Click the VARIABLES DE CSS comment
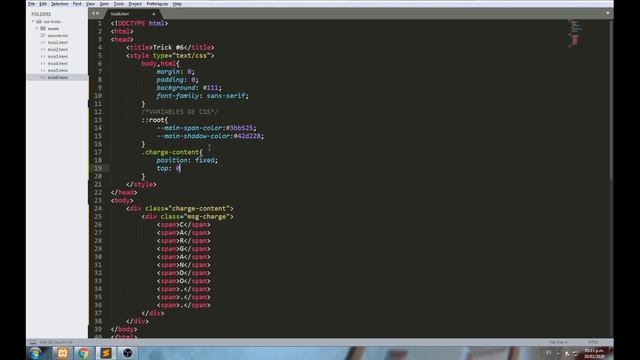The image size is (640, 360). tap(180, 112)
